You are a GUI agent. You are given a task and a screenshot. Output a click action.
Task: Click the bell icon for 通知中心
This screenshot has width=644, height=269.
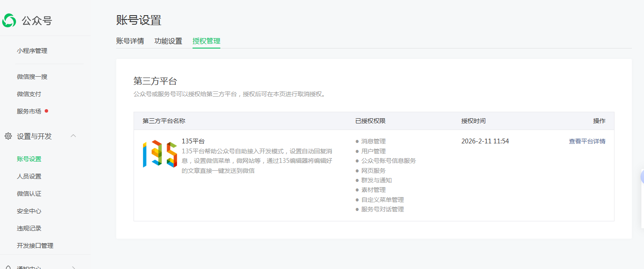(x=8, y=268)
